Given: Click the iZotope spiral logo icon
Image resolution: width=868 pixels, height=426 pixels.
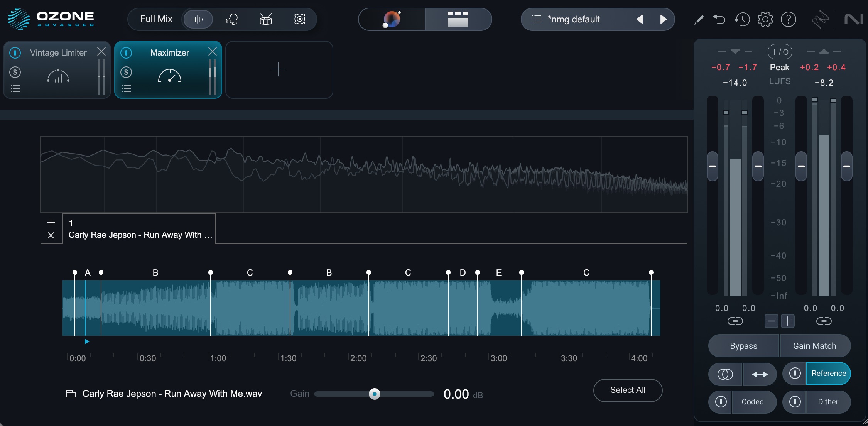Looking at the screenshot, I should 820,19.
